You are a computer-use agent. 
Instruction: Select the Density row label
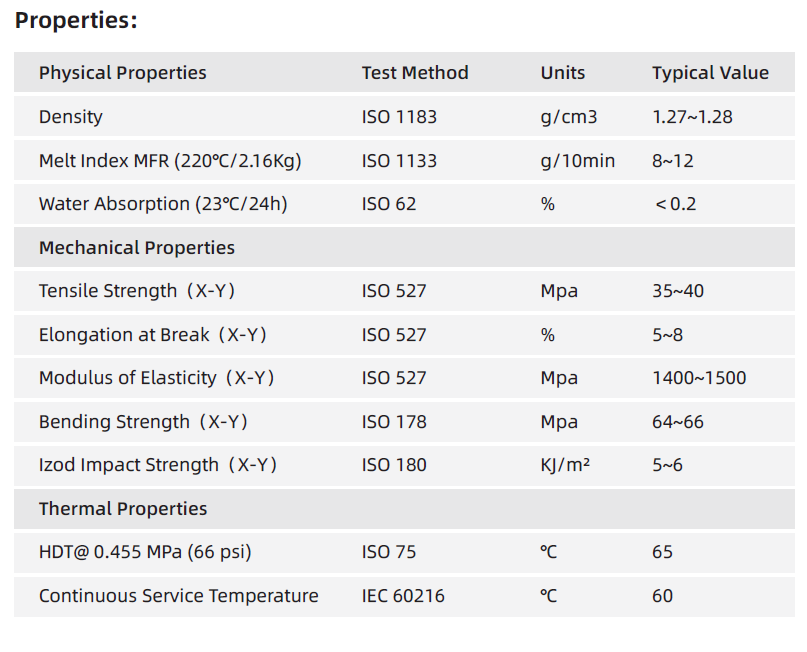(70, 117)
